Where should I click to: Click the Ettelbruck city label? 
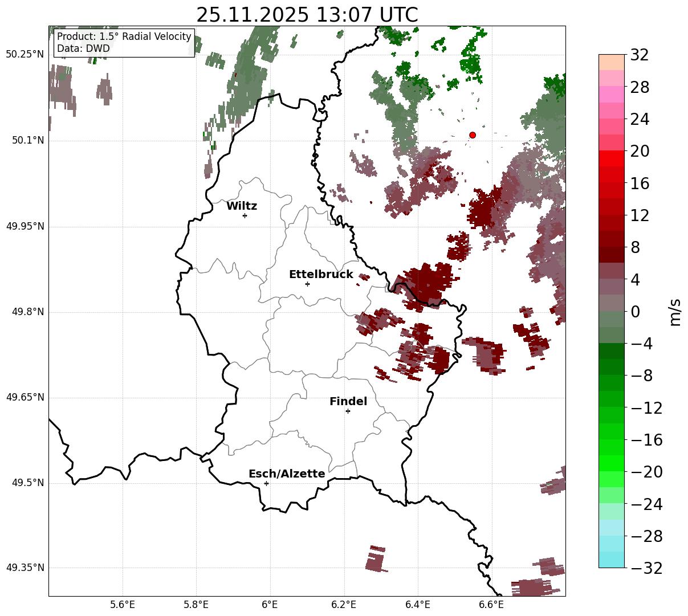tap(321, 275)
